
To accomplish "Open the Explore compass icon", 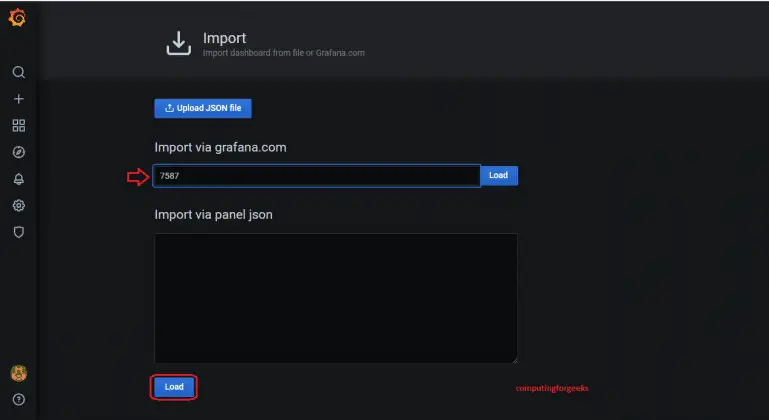I will click(x=18, y=152).
